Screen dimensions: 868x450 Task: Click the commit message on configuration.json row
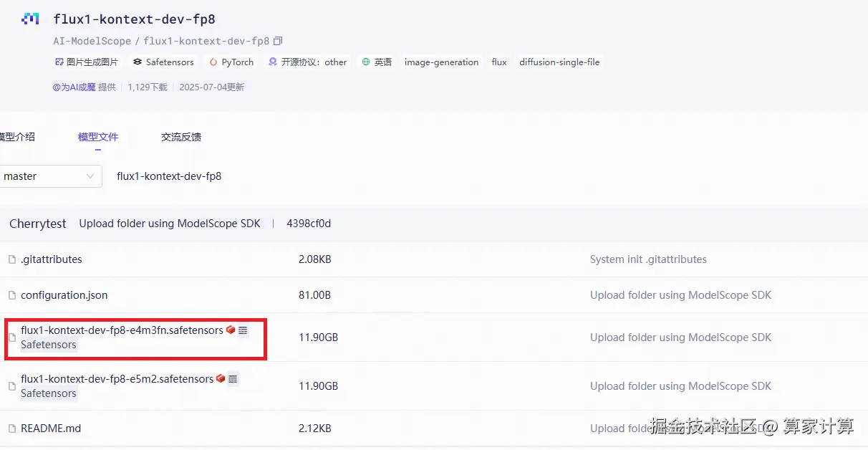pyautogui.click(x=680, y=295)
